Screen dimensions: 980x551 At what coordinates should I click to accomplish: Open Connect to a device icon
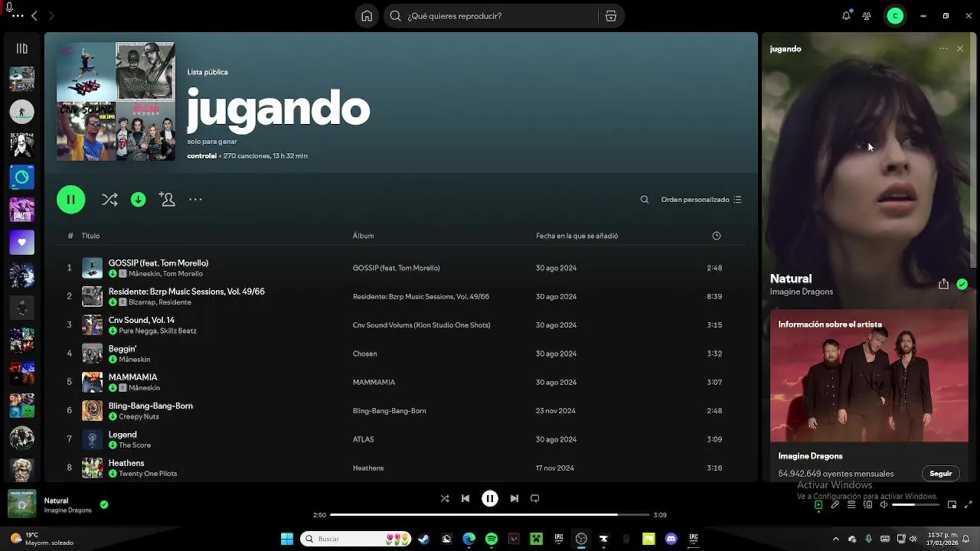(867, 505)
